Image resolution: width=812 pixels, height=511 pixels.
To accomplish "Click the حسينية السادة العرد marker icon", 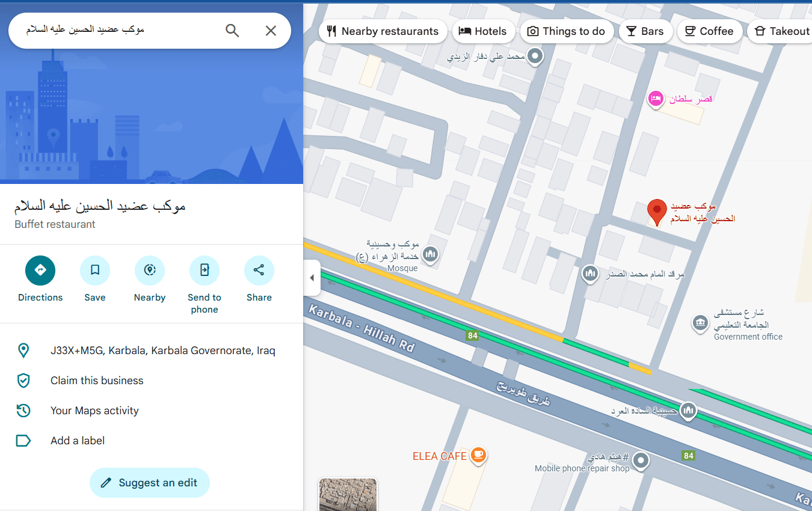I will point(688,411).
